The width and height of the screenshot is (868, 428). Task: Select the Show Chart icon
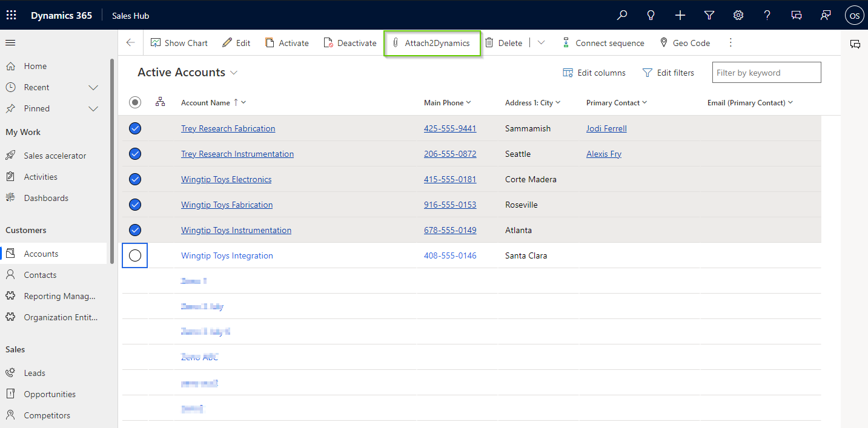click(x=179, y=42)
